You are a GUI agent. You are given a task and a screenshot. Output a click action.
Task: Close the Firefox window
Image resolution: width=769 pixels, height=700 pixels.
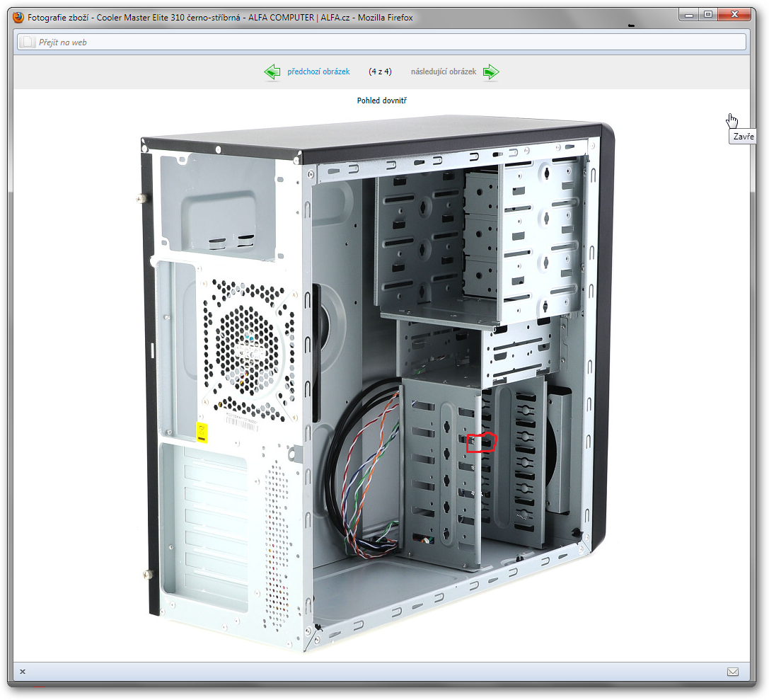[734, 15]
